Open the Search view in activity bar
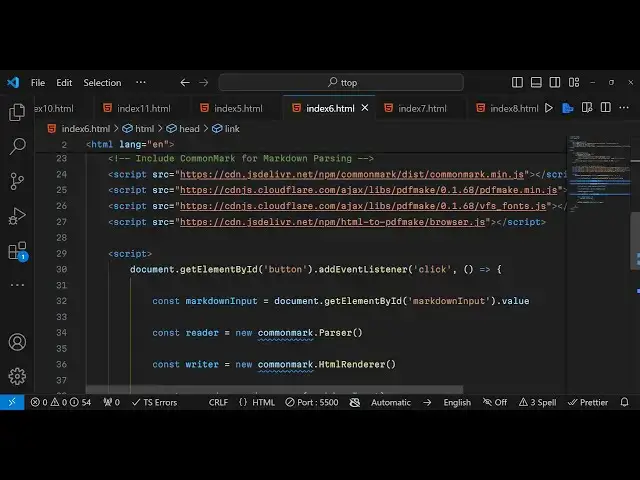The image size is (640, 480). [17, 146]
